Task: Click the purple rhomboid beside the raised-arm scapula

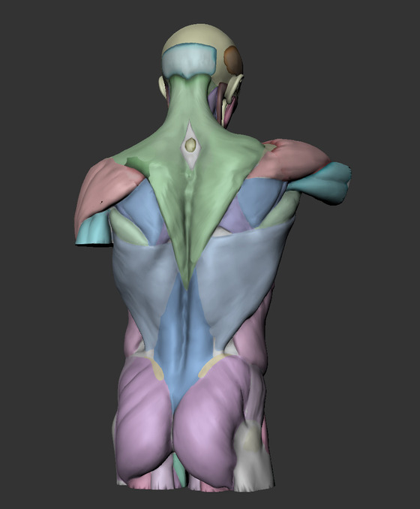Action: [x=234, y=216]
